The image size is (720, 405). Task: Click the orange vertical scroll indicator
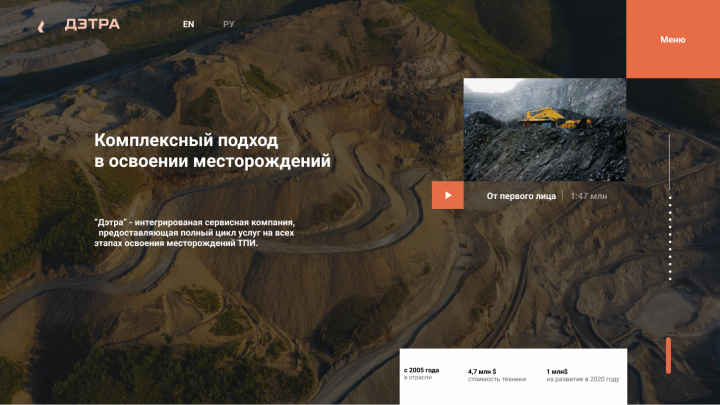click(669, 355)
